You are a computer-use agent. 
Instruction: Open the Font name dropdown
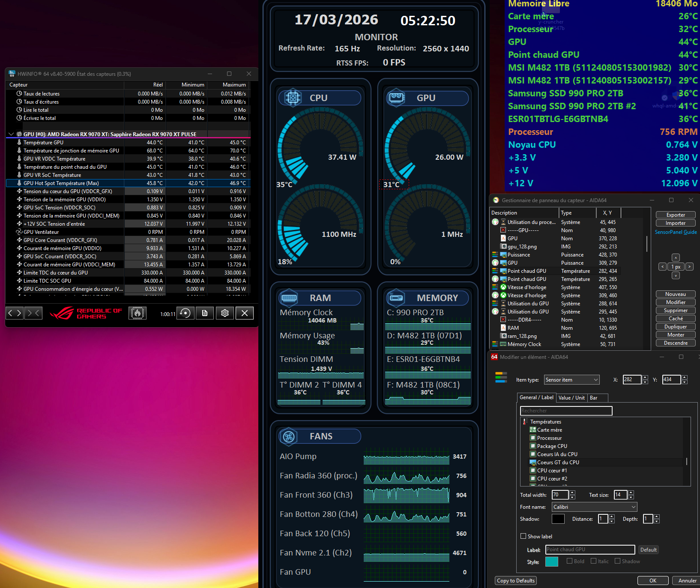tap(594, 507)
